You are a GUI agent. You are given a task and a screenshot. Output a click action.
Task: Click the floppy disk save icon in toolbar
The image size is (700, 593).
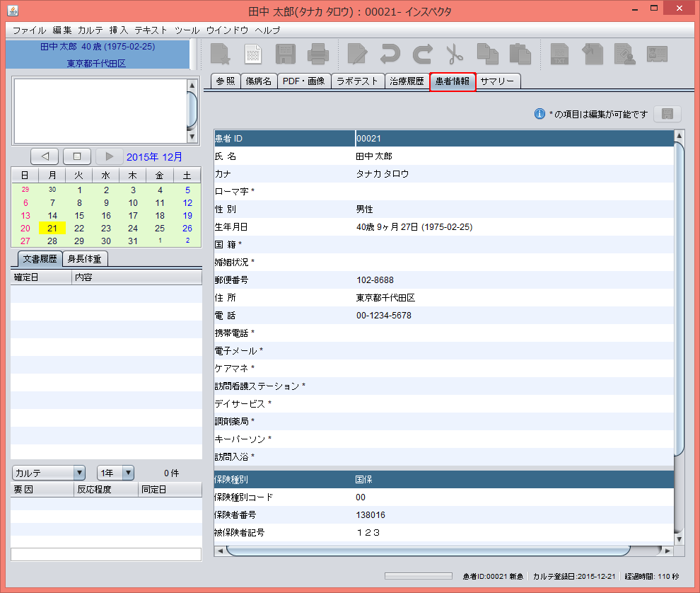285,54
